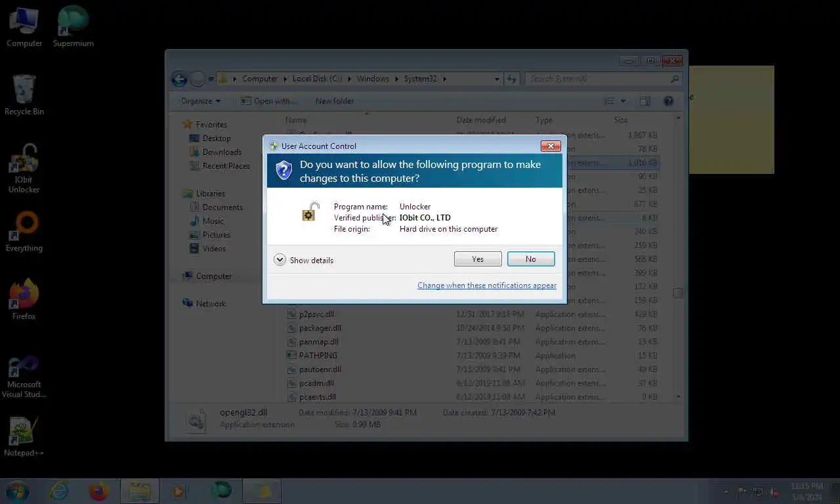Select Computer in the navigation pane
Screen dimensions: 840x504
[x=214, y=276]
